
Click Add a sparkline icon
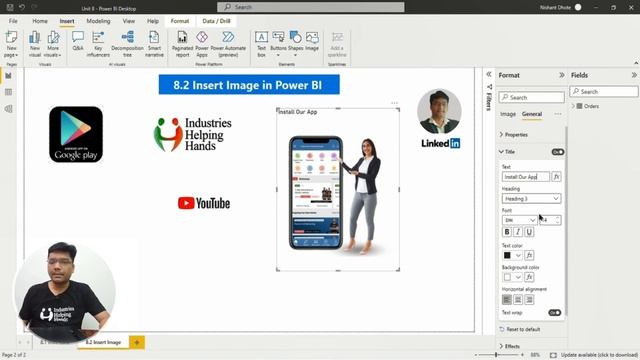(337, 44)
